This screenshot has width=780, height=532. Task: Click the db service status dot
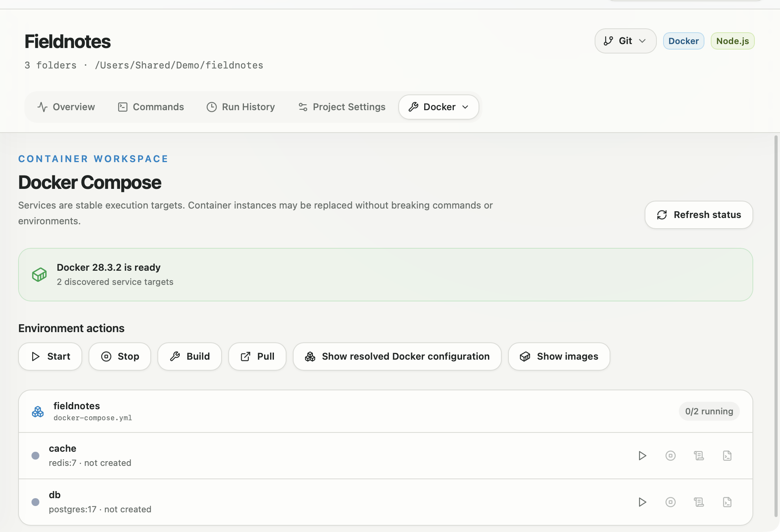pos(35,502)
